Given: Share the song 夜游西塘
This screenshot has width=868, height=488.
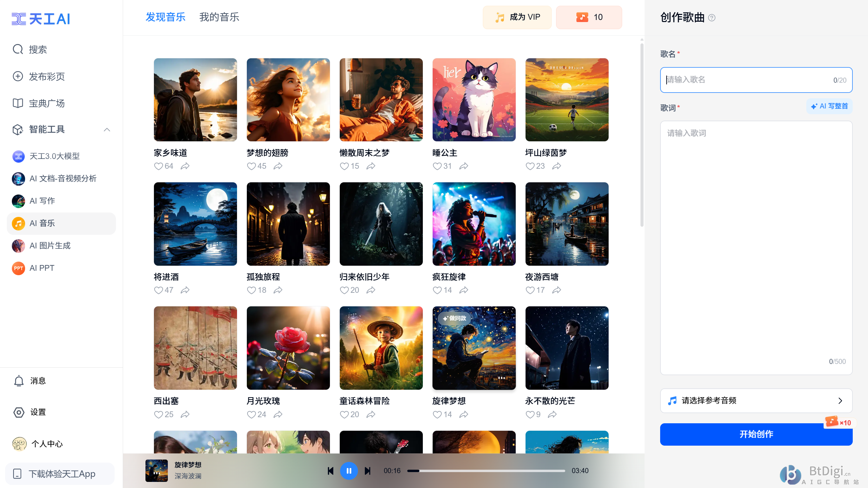Looking at the screenshot, I should (x=557, y=290).
